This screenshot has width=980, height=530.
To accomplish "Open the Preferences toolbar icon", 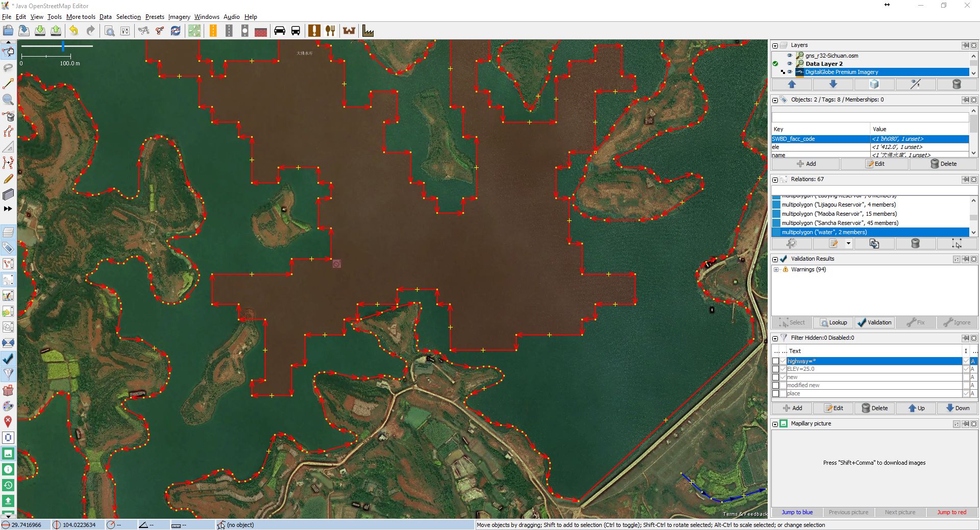I will pos(125,31).
